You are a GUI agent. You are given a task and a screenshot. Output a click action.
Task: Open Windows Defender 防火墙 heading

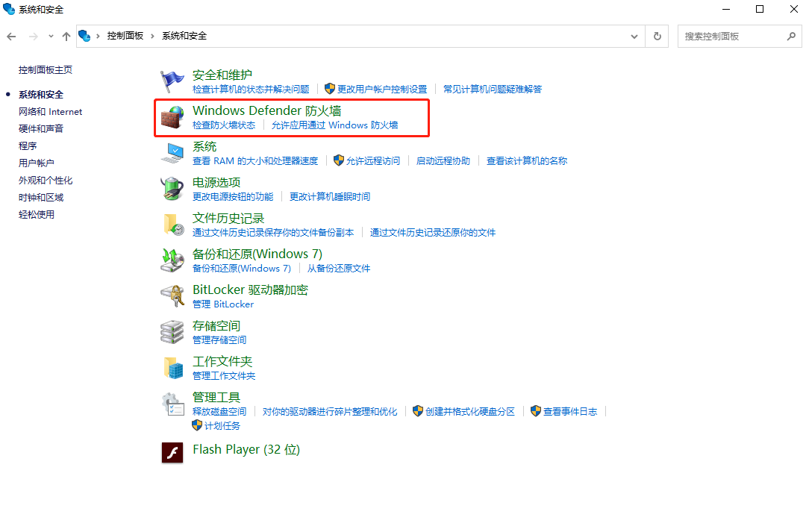click(266, 110)
